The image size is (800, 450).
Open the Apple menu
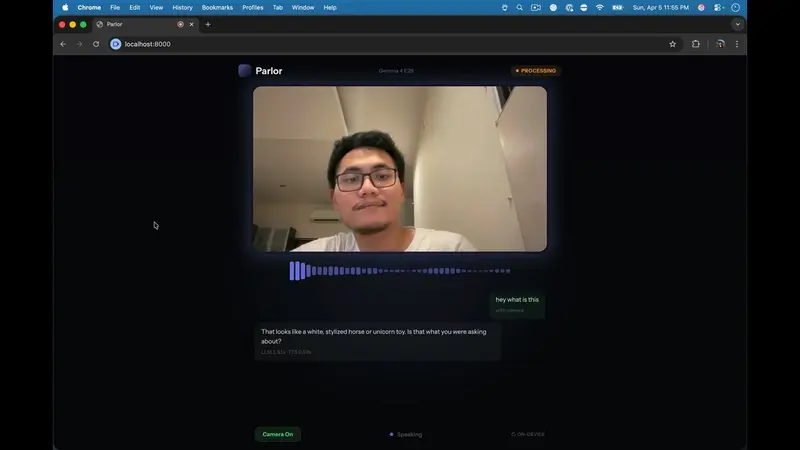click(x=65, y=8)
